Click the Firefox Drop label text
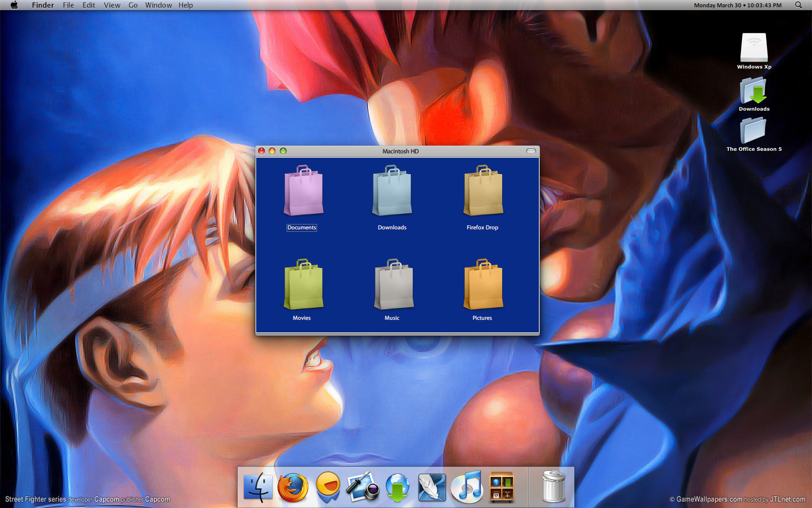The height and width of the screenshot is (508, 812). tap(482, 227)
